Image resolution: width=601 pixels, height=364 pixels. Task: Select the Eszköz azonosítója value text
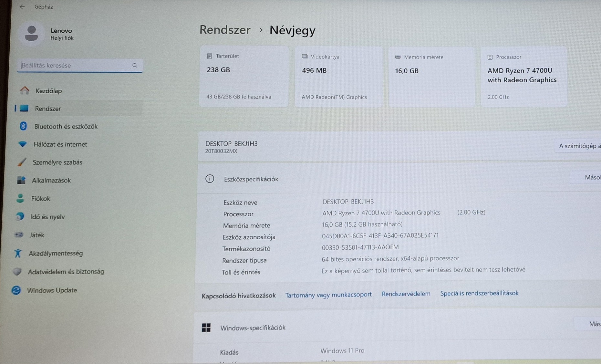(380, 236)
